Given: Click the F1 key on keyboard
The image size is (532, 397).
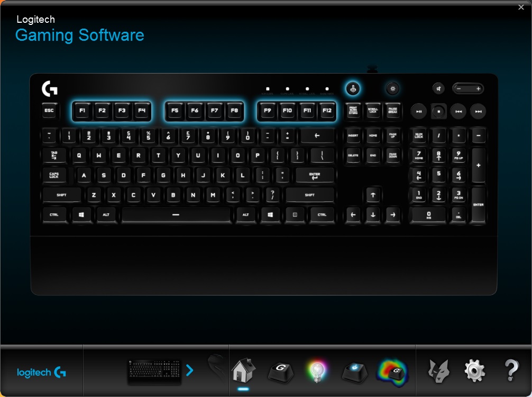Looking at the screenshot, I should (82, 111).
